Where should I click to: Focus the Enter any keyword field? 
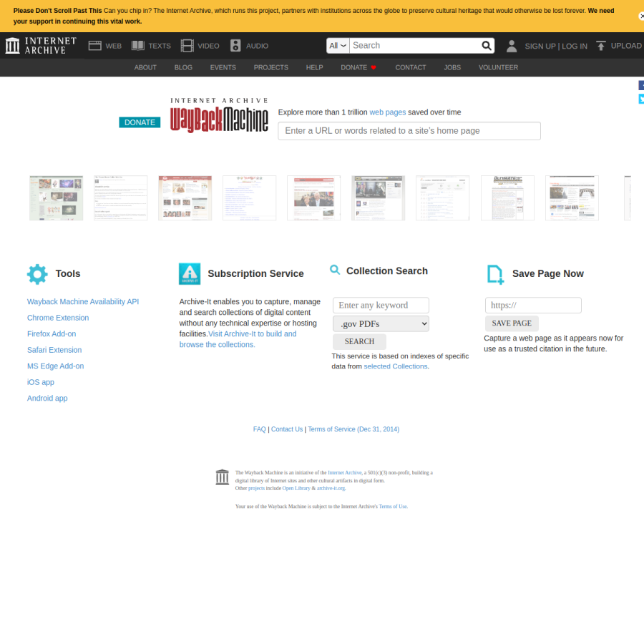381,305
